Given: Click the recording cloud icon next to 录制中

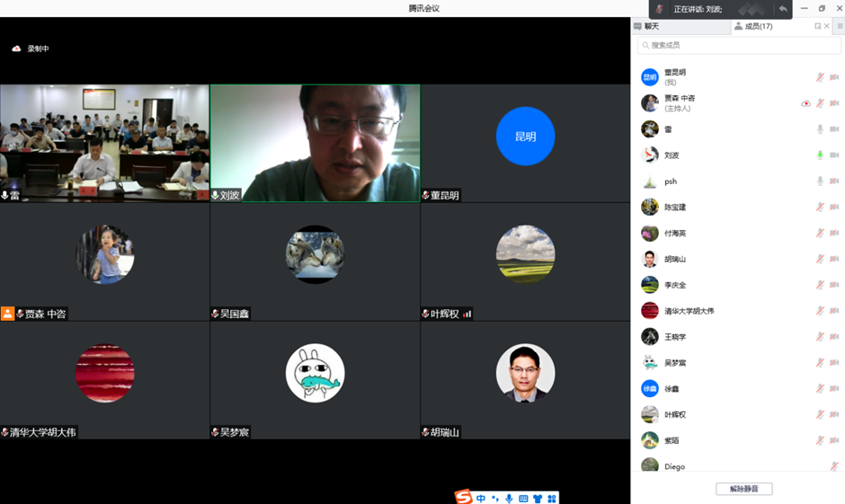Looking at the screenshot, I should tap(16, 49).
